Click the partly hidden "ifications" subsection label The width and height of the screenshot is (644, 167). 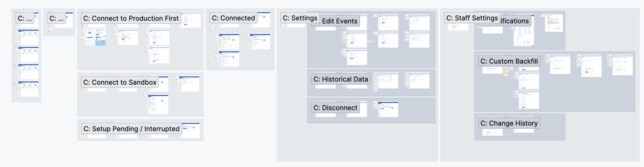point(515,21)
